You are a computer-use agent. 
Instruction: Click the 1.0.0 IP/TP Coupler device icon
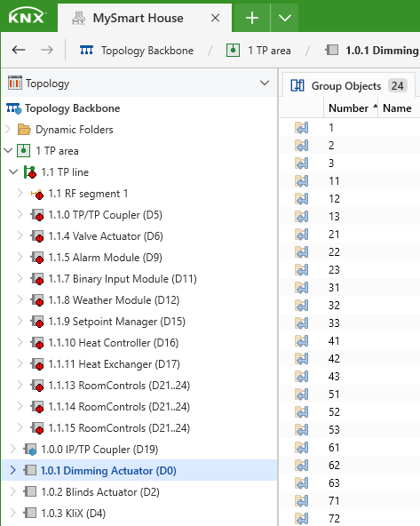(30, 450)
